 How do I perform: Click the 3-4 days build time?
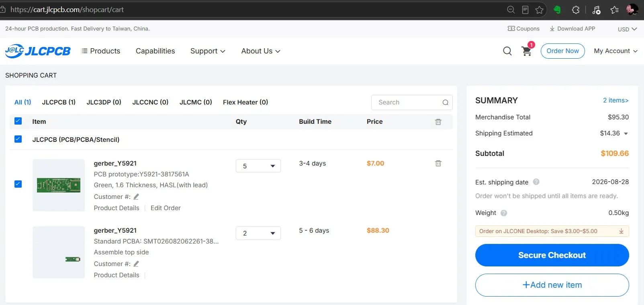pos(312,164)
